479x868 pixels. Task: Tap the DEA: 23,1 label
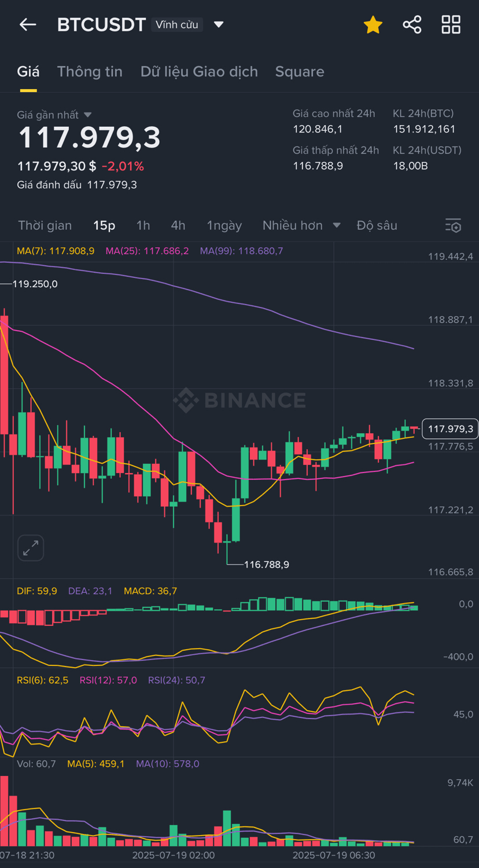click(90, 591)
